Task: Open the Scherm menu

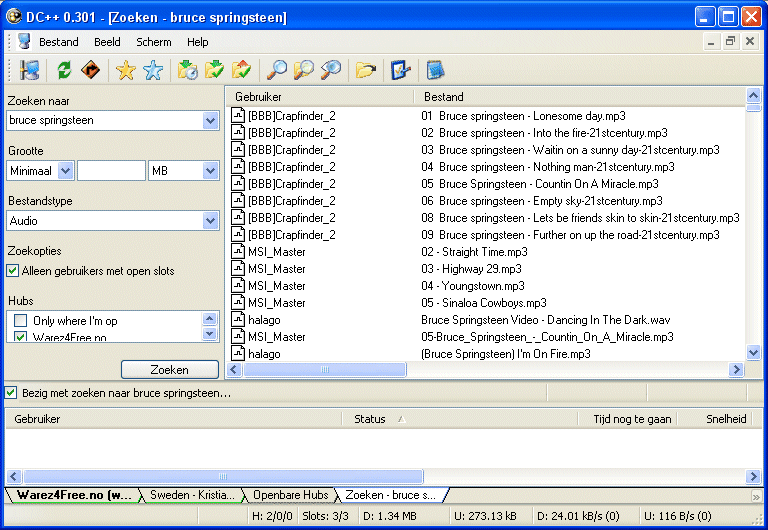Action: pos(154,42)
